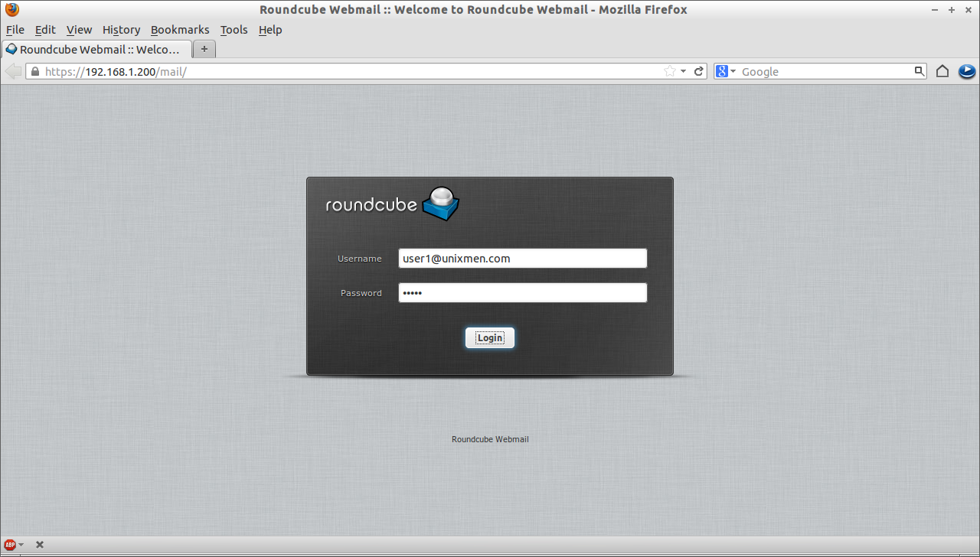Click the Password input field
Image resolution: width=980 pixels, height=557 pixels.
523,293
